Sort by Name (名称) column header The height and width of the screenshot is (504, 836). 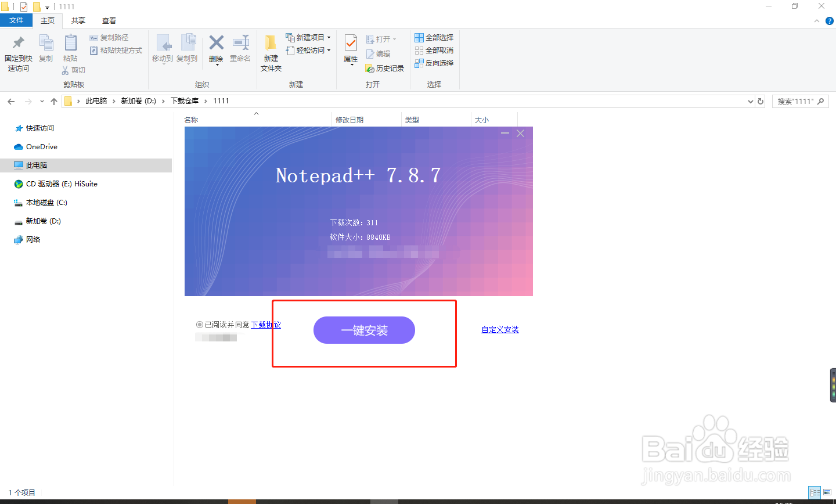[x=191, y=120]
